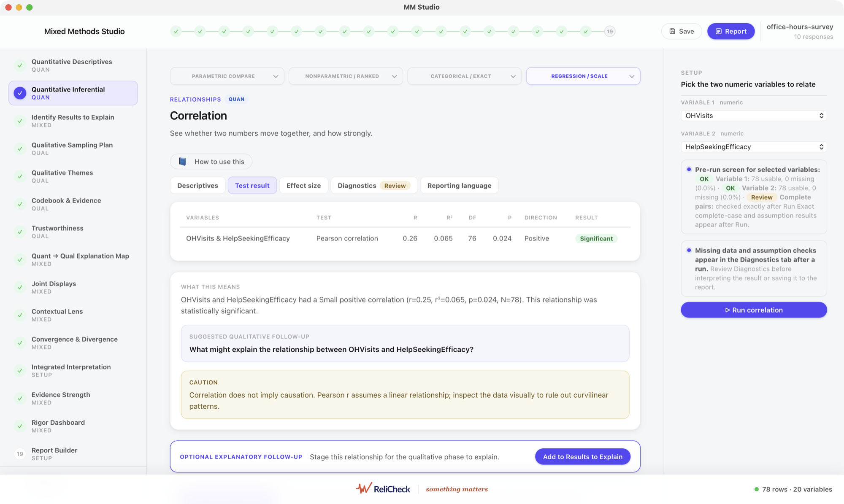Screen dimensions: 844x504
Task: Click the book icon in How to use this
Action: click(x=183, y=162)
